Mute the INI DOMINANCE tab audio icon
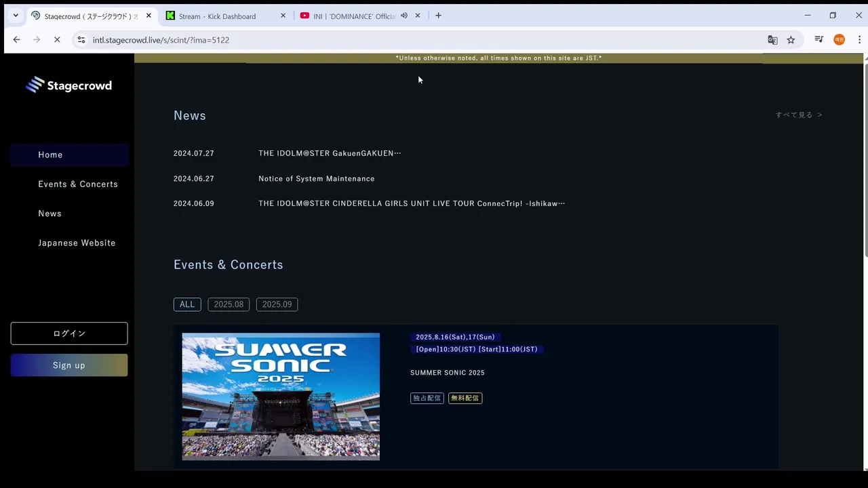The width and height of the screenshot is (868, 488). [x=404, y=16]
